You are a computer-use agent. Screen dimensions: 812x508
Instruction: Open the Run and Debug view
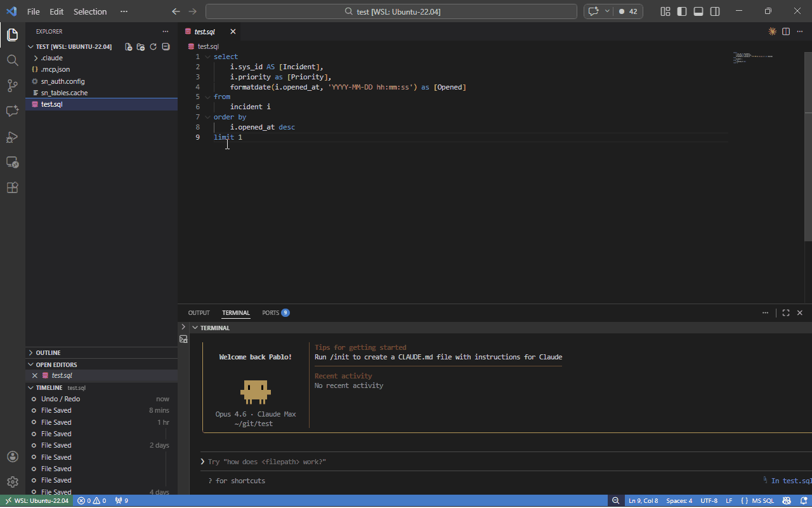[12, 137]
